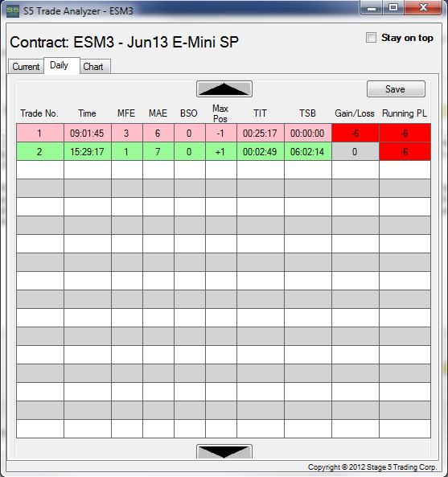448x477 pixels.
Task: Click the TIT value 00:25:17
Action: pyautogui.click(x=261, y=133)
